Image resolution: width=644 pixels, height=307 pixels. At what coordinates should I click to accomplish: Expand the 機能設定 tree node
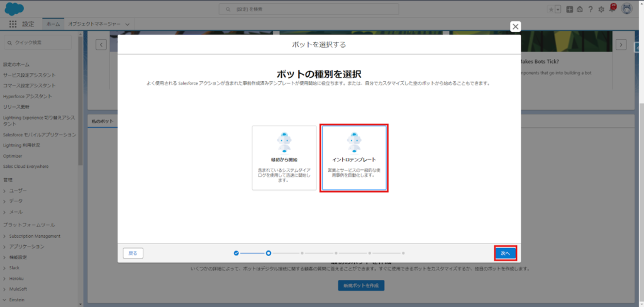coord(4,257)
